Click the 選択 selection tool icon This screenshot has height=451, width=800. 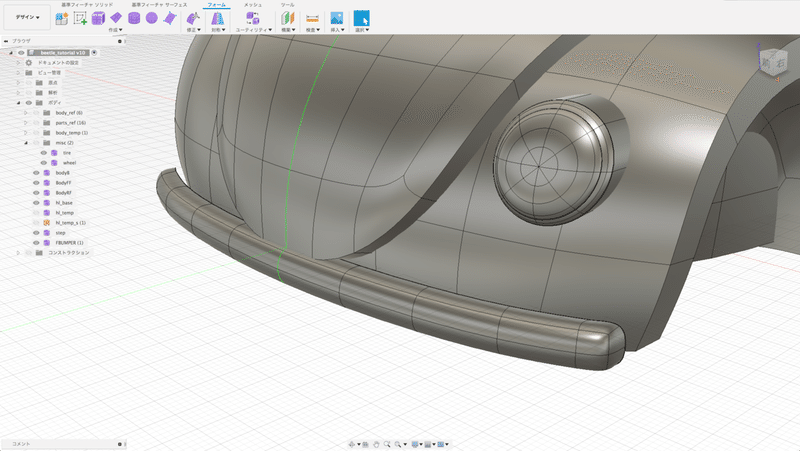pyautogui.click(x=362, y=18)
